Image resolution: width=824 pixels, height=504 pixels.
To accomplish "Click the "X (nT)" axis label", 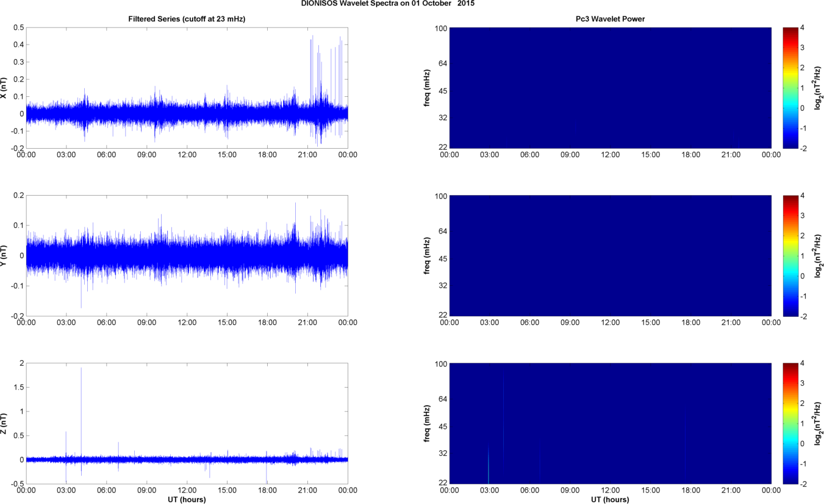I will tap(4, 88).
